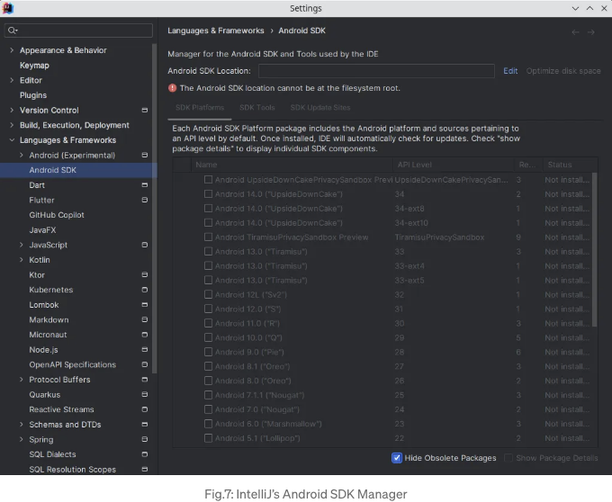Click the search magnifier icon in settings
This screenshot has width=612, height=502.
(x=12, y=30)
